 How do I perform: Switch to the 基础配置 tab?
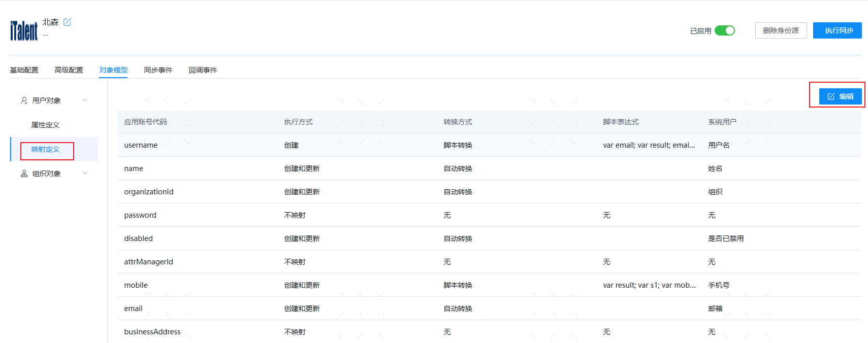click(x=24, y=70)
